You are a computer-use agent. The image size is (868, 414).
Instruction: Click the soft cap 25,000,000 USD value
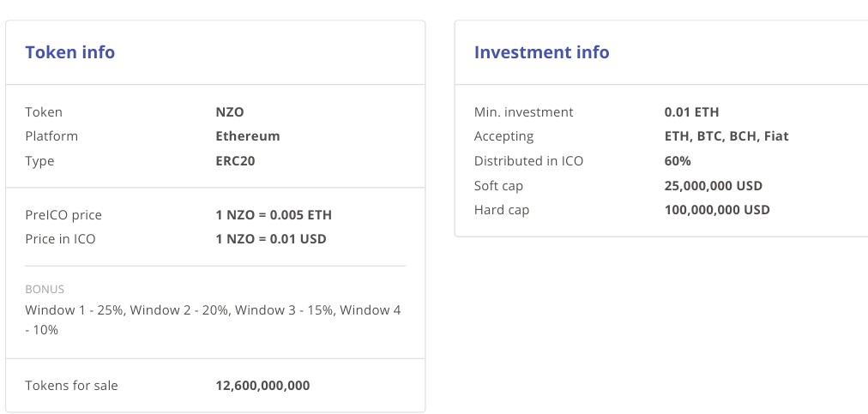713,185
